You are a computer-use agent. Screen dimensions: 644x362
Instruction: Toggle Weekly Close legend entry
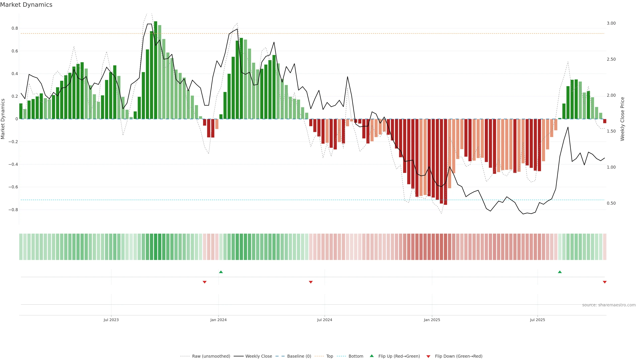[258, 356]
